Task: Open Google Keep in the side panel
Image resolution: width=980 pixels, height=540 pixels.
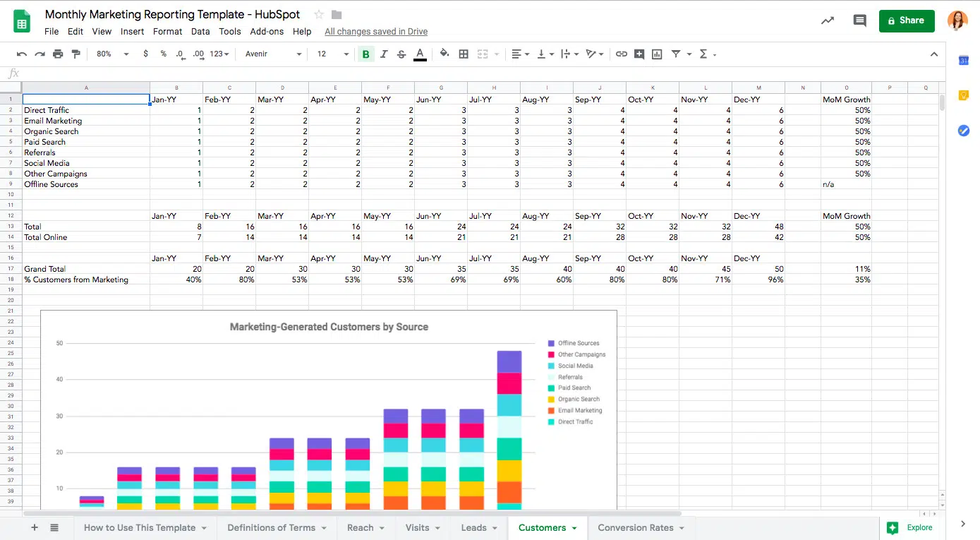Action: click(963, 95)
